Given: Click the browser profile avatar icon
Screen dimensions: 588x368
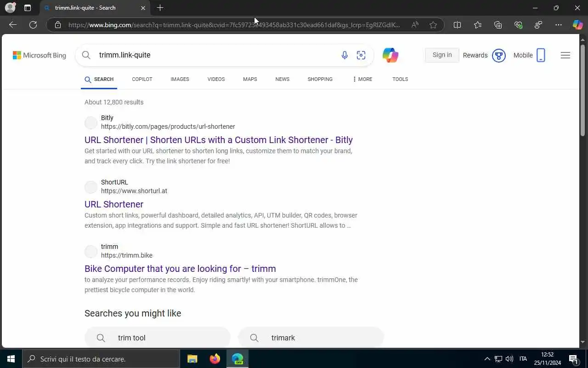Looking at the screenshot, I should click(10, 8).
